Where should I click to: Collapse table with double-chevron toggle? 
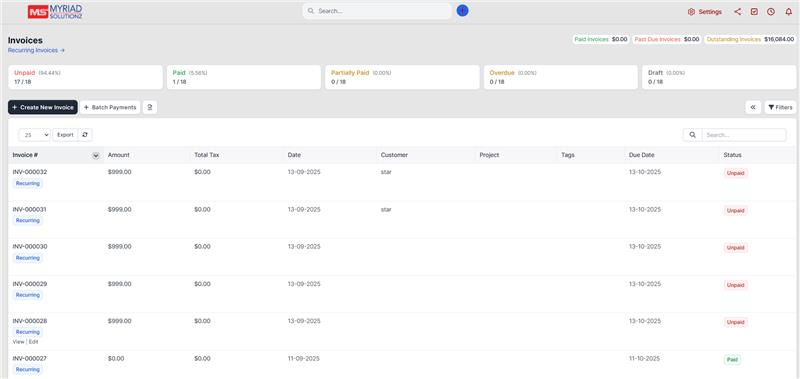click(753, 107)
